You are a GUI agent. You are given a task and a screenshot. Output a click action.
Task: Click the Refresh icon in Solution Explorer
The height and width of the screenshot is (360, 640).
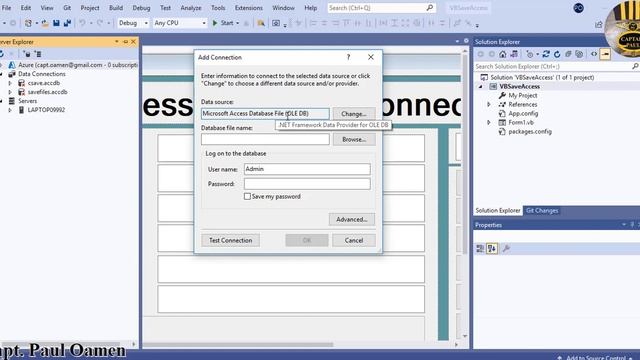tap(557, 54)
